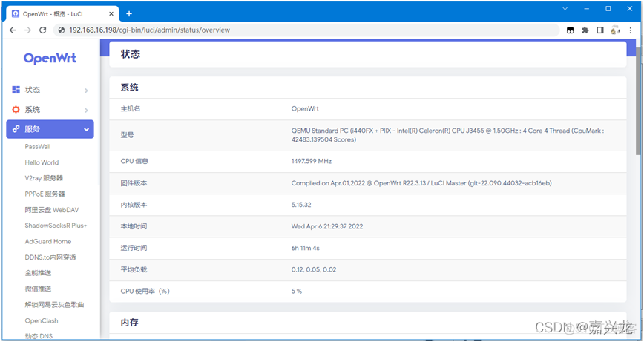The height and width of the screenshot is (342, 644).
Task: Click the browser back arrow
Action: point(13,30)
